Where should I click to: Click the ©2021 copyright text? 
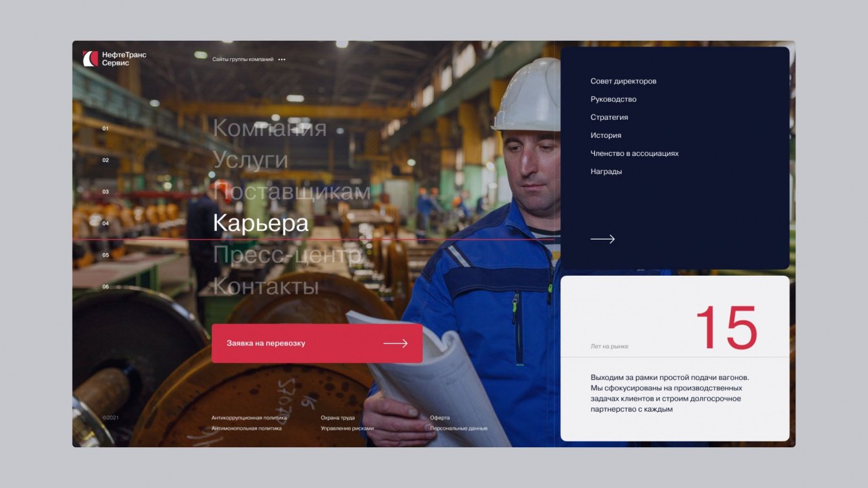pos(110,418)
